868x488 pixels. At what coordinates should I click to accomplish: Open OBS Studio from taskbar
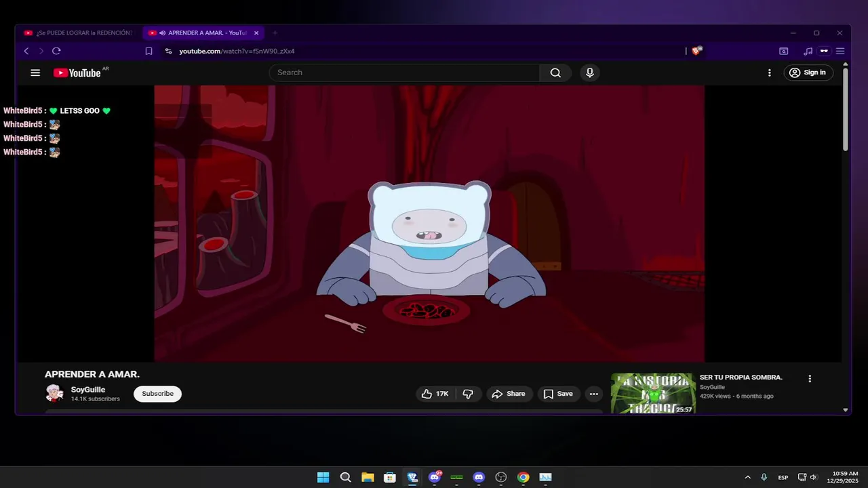(501, 477)
